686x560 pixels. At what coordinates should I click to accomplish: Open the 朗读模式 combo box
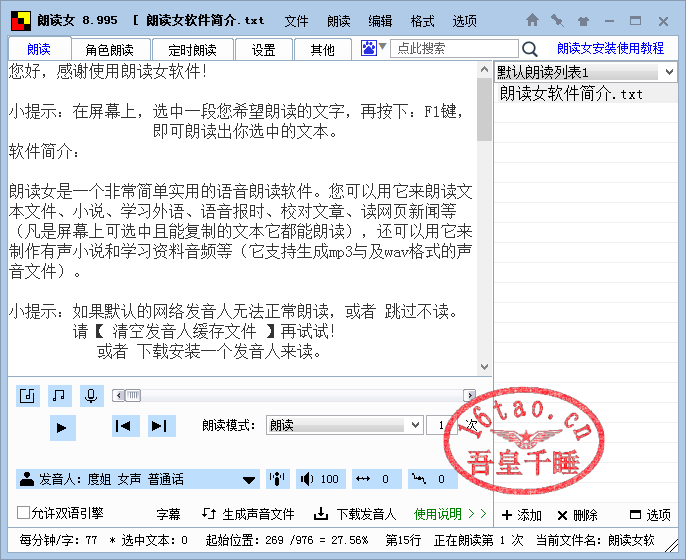click(344, 425)
